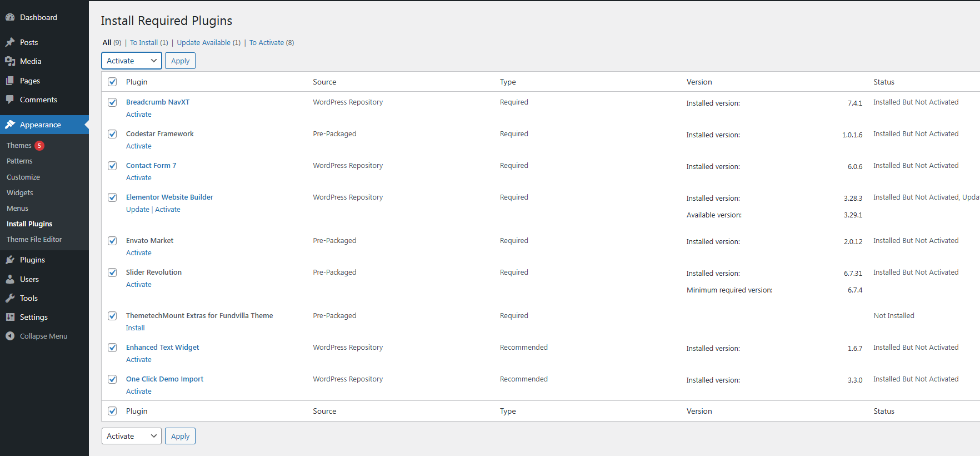Click the Dashboard gauge icon

(10, 17)
